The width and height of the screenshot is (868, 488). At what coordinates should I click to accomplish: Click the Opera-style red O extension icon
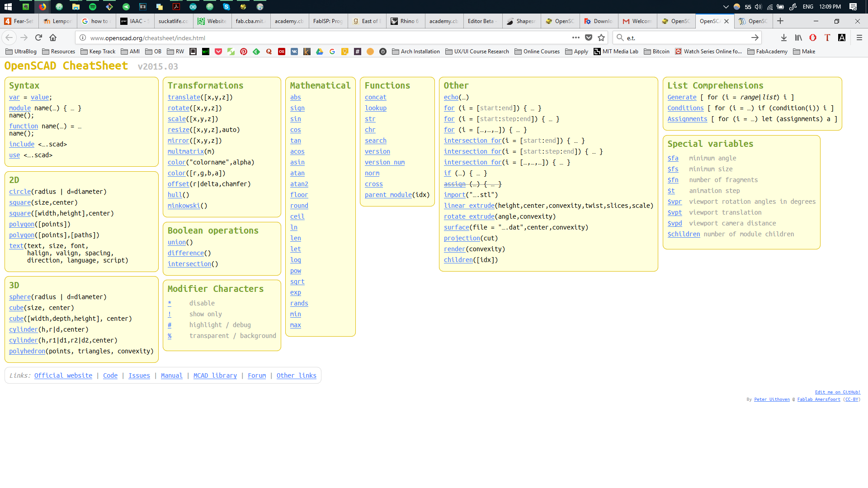tap(813, 38)
